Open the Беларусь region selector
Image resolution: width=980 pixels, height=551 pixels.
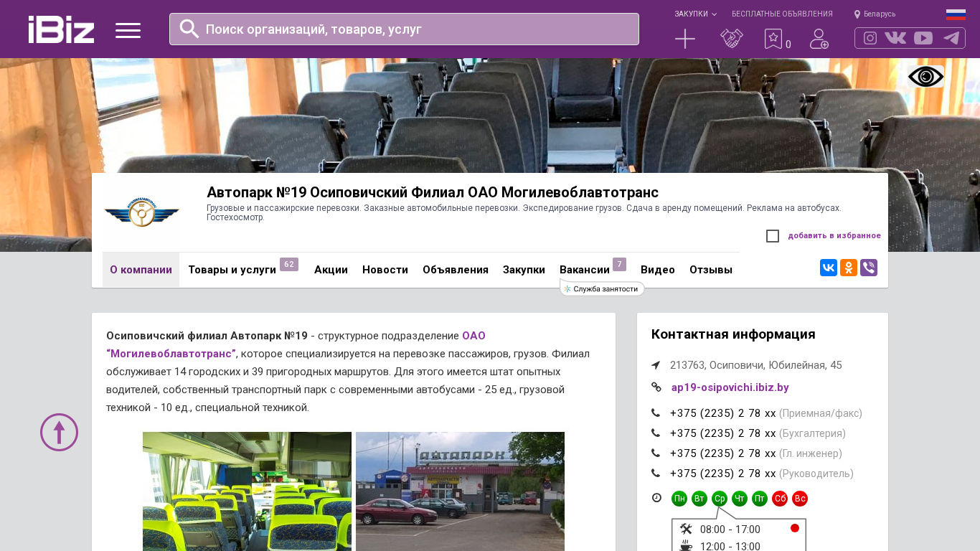875,14
